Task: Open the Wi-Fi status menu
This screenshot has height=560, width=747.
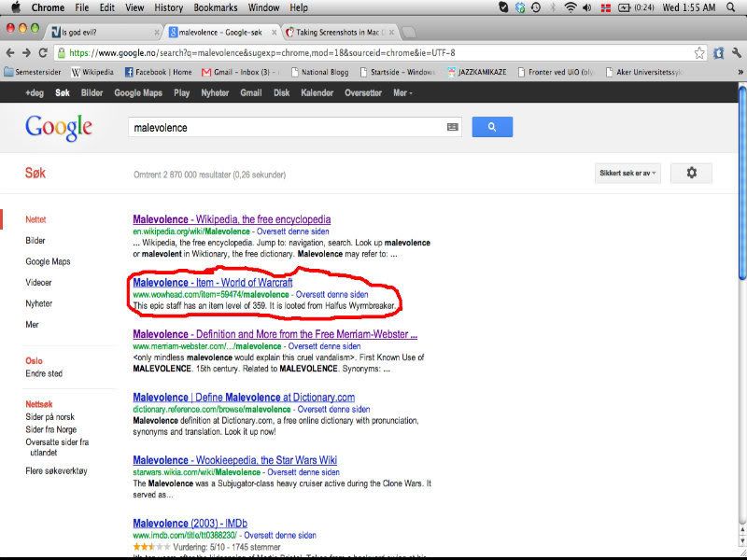Action: click(570, 7)
